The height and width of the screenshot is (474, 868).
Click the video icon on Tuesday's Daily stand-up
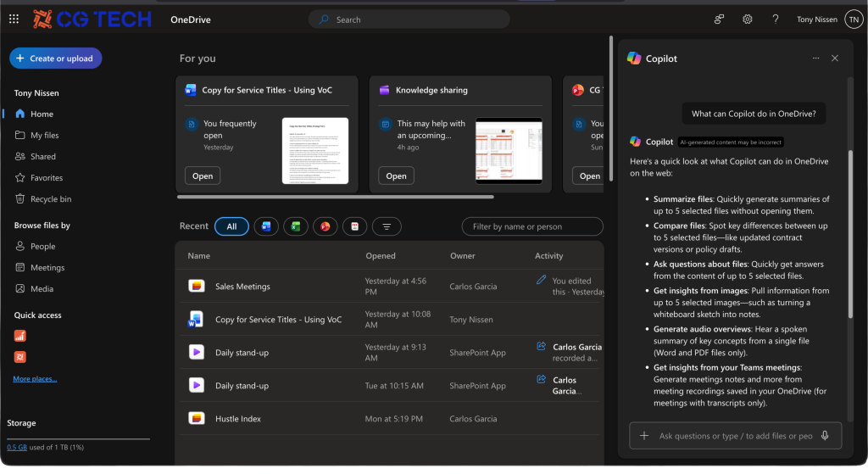point(196,385)
